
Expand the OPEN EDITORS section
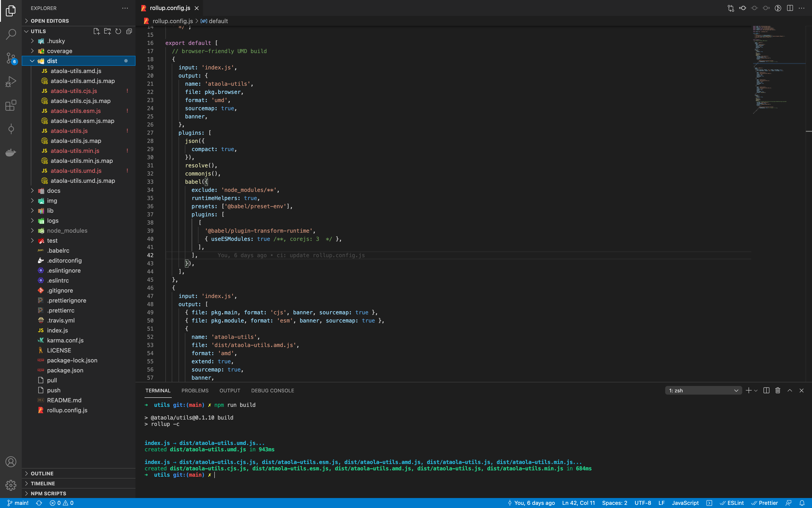click(x=79, y=21)
